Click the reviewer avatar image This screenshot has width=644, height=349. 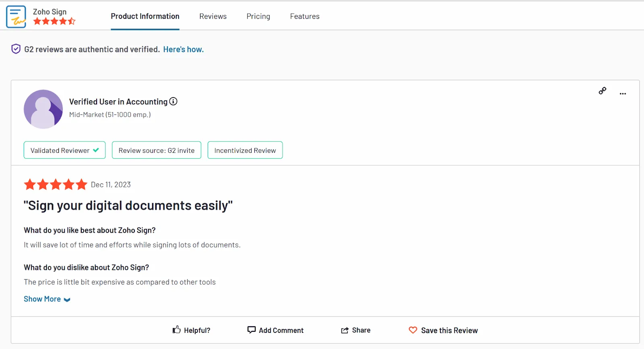(x=43, y=109)
